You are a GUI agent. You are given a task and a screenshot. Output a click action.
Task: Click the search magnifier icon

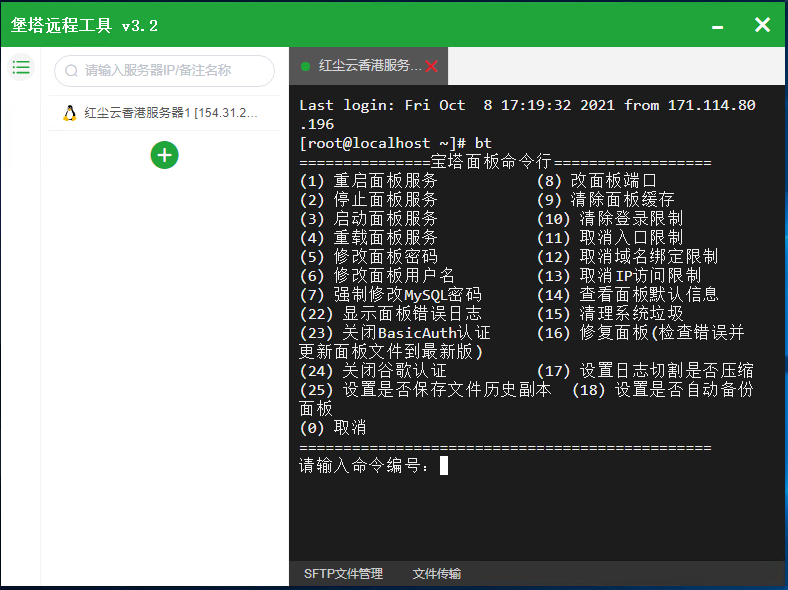click(x=71, y=70)
